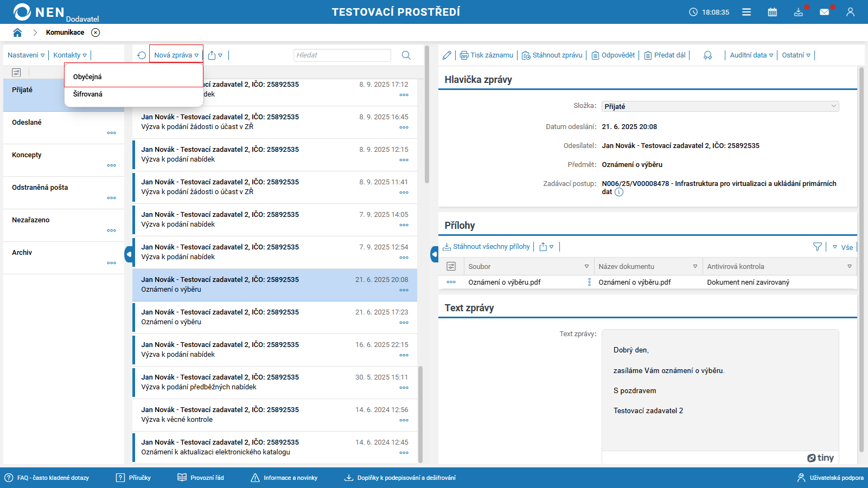Open options dots for Archiv folder
868x488 pixels.
pos(111,263)
